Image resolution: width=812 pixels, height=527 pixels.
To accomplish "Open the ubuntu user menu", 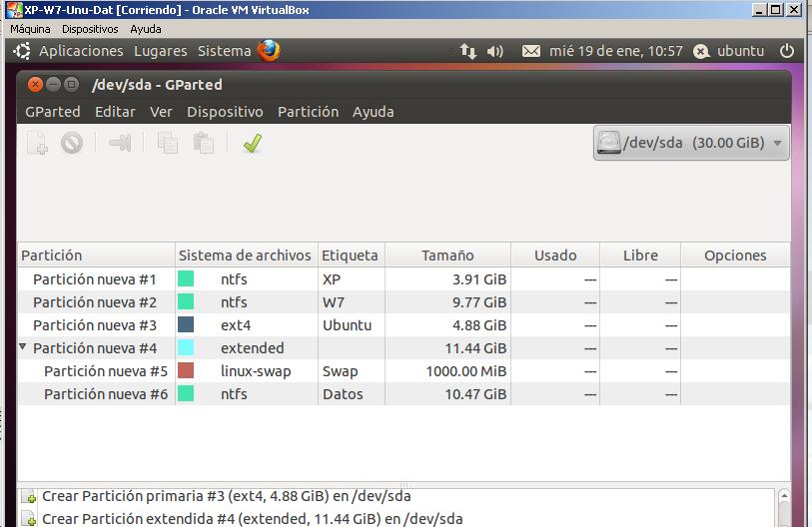I will point(729,51).
